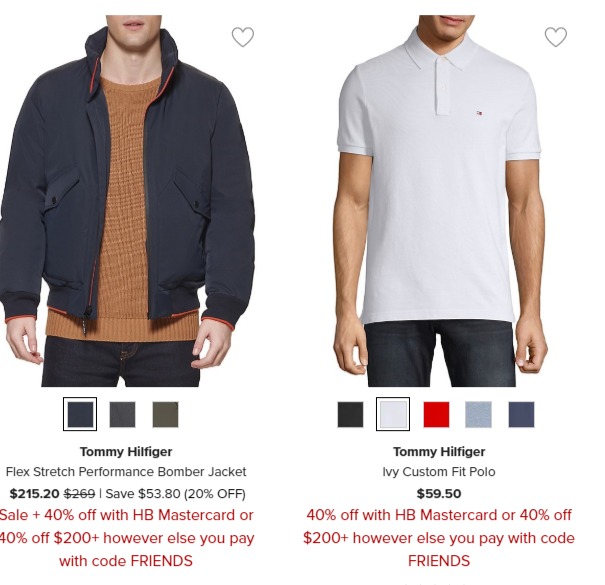Choose charcoal gray swatch for bomber jacket
Image resolution: width=605 pixels, height=585 pixels.
click(x=122, y=414)
